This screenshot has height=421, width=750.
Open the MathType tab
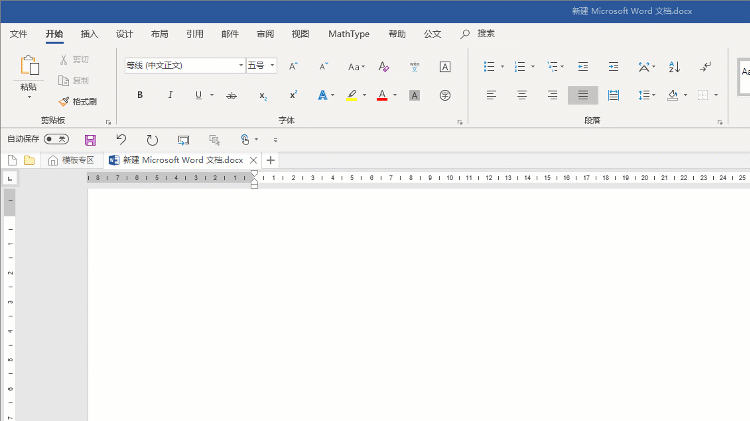349,34
